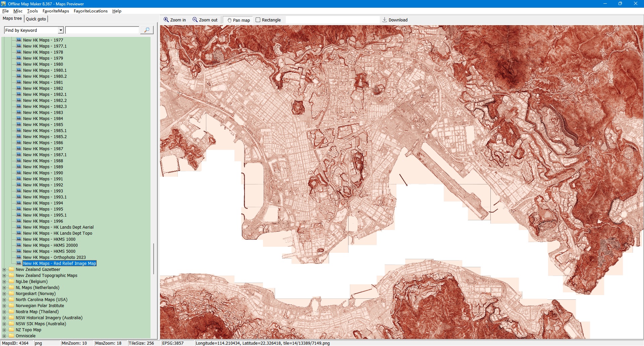Click the Download arrow icon
Screen dimensions: 644x346
pyautogui.click(x=385, y=20)
